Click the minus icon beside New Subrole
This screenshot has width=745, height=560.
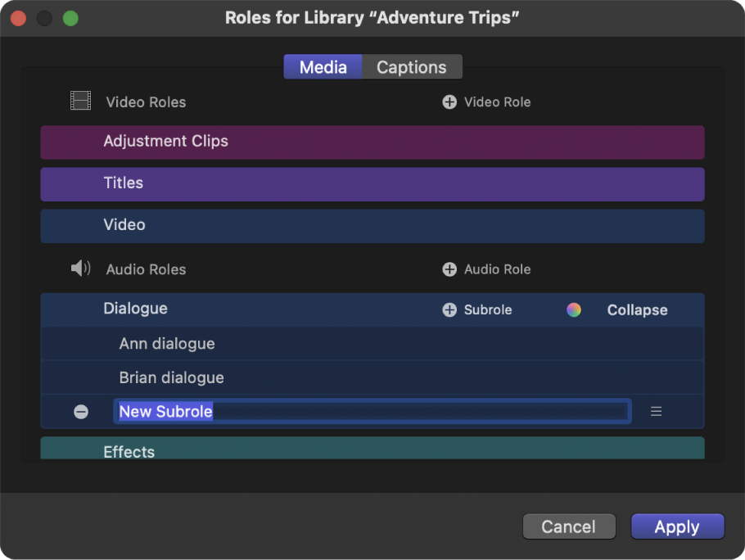click(81, 412)
